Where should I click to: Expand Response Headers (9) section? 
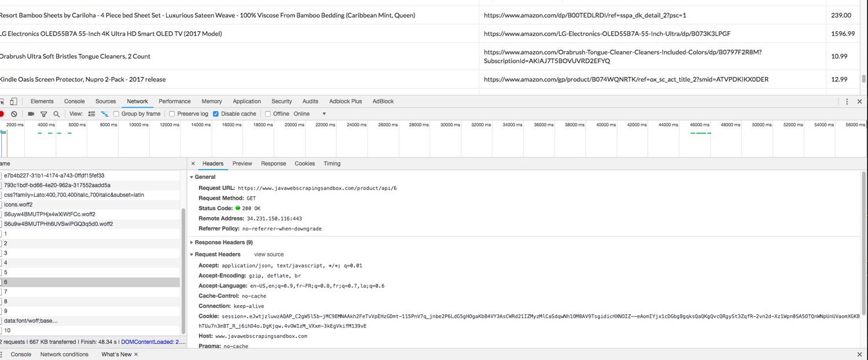(x=192, y=243)
